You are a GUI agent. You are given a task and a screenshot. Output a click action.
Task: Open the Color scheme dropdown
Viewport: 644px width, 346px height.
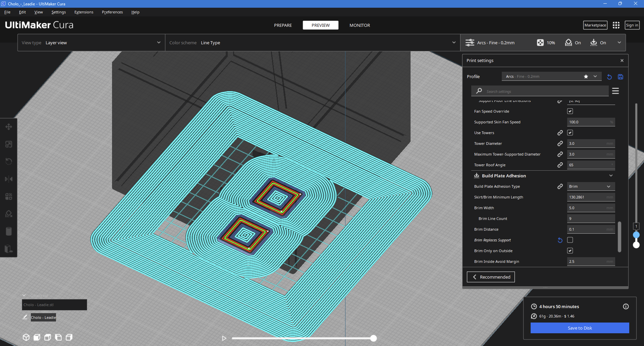pyautogui.click(x=313, y=43)
